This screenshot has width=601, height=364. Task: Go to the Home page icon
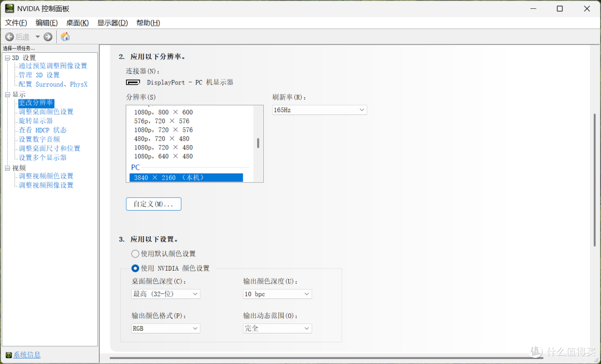(x=65, y=37)
